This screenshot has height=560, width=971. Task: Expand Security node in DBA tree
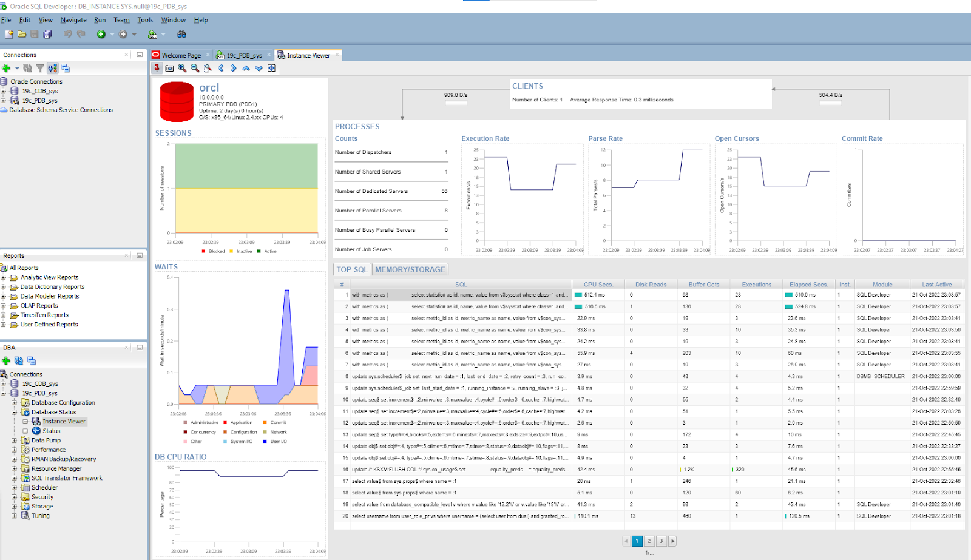[x=14, y=497]
